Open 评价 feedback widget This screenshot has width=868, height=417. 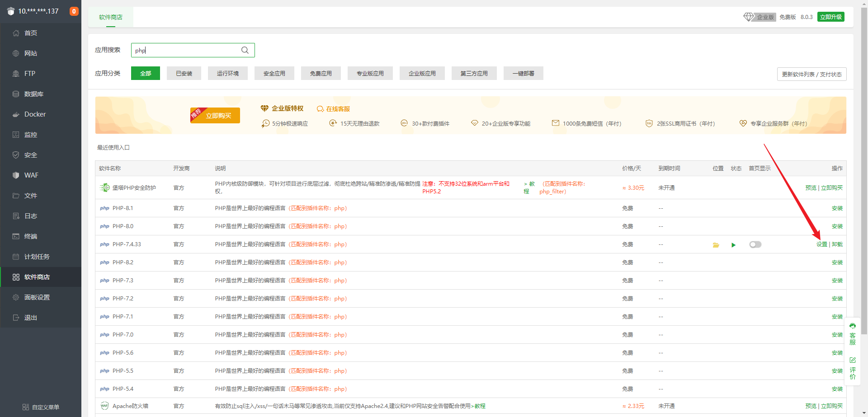(x=853, y=368)
